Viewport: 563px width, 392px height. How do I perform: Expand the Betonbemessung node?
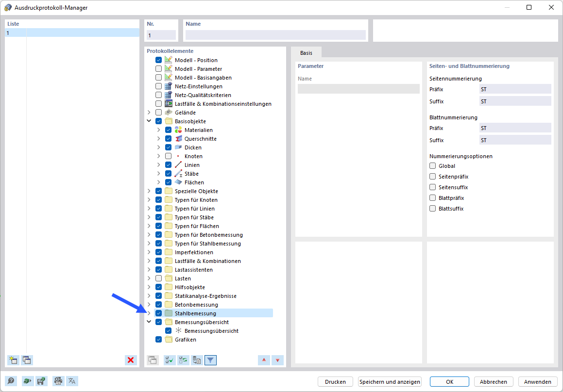pos(149,305)
